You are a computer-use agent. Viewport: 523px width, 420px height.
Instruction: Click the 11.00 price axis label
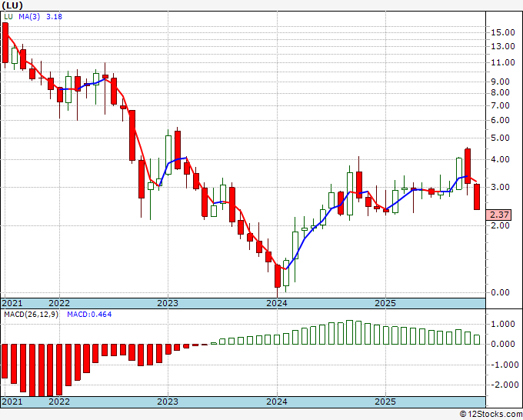[503, 62]
